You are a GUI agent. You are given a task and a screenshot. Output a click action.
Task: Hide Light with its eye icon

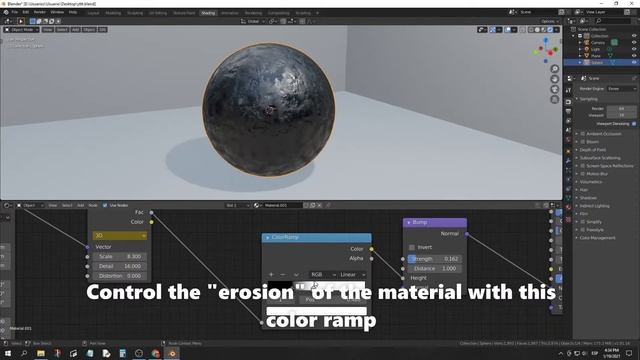click(634, 49)
